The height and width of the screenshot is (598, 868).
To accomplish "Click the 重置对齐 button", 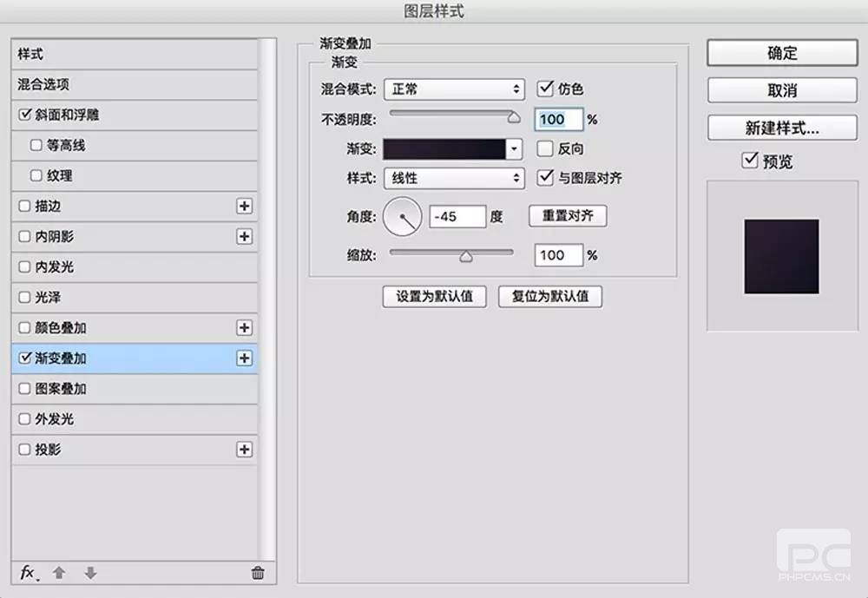I will pos(568,216).
